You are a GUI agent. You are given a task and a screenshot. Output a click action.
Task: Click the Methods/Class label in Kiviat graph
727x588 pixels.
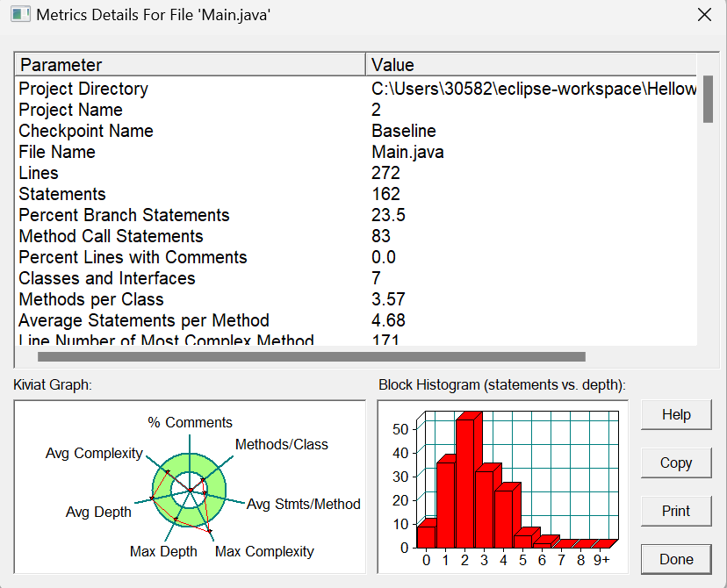coord(282,444)
